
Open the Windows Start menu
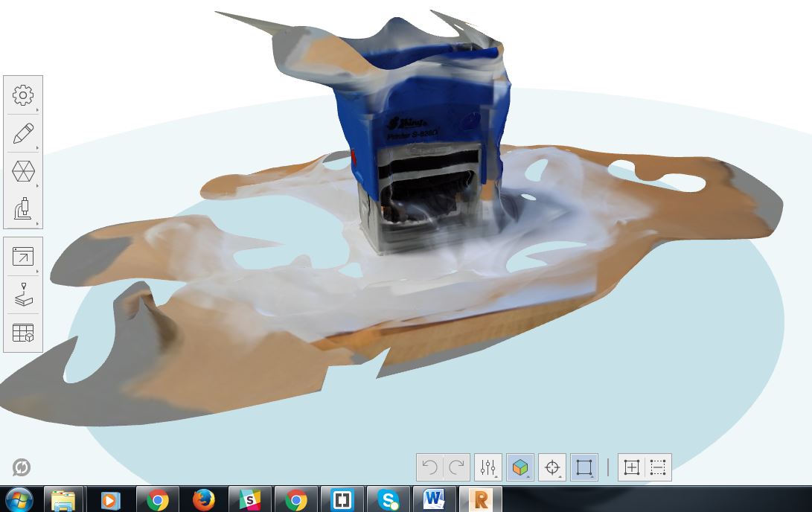point(19,499)
